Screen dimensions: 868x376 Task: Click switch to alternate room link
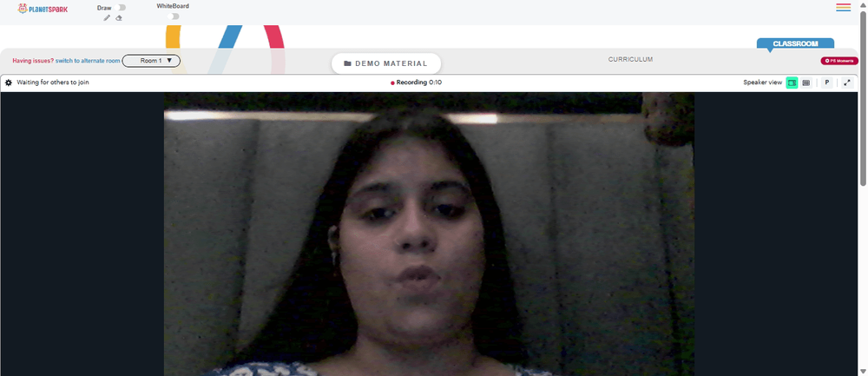point(88,61)
